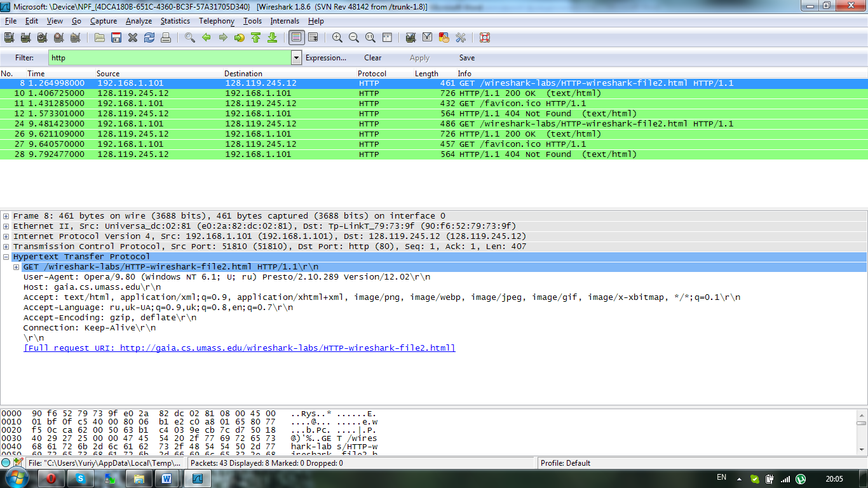Edit display filters toolbar icon

pyautogui.click(x=428, y=37)
